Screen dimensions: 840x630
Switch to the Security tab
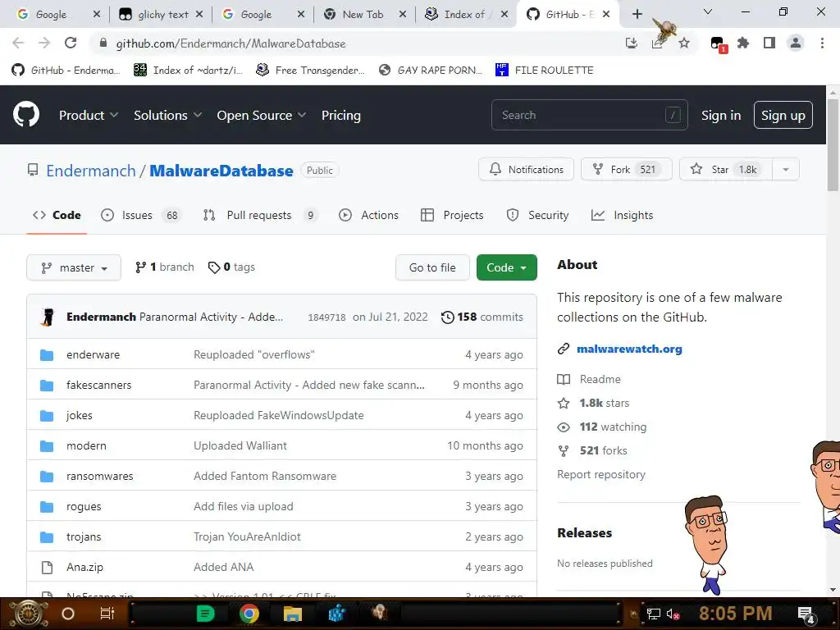[x=537, y=215]
